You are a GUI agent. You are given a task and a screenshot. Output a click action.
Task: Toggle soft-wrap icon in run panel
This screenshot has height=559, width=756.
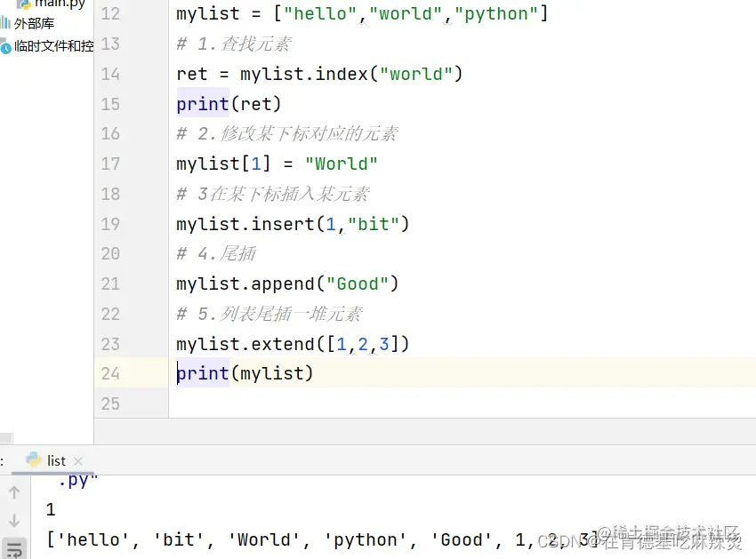pyautogui.click(x=14, y=549)
